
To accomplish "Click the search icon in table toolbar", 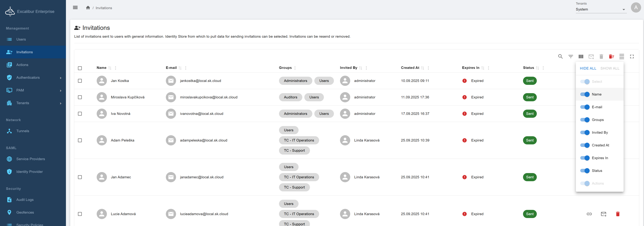I will pyautogui.click(x=560, y=56).
